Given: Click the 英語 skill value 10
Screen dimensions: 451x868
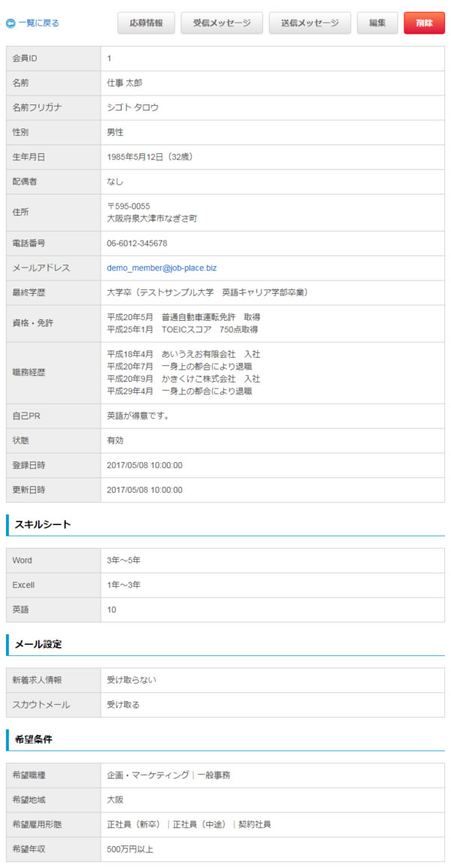Looking at the screenshot, I should coord(112,609).
